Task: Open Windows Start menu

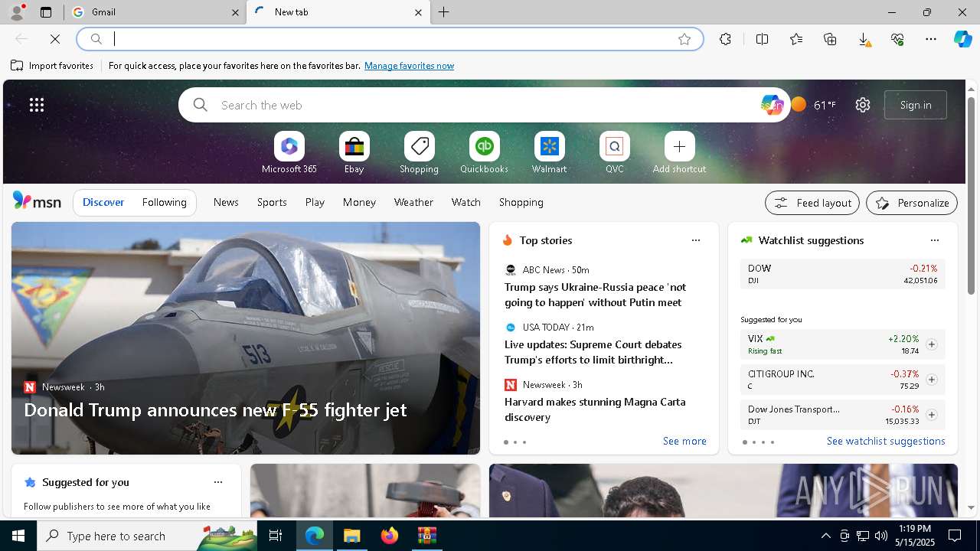Action: click(x=18, y=536)
